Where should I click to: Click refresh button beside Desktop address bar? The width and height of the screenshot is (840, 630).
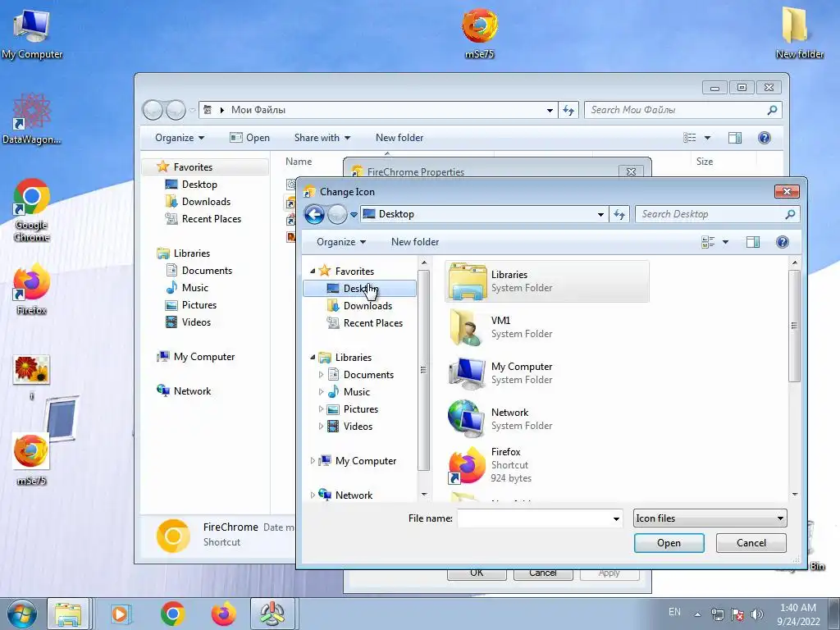pyautogui.click(x=619, y=214)
